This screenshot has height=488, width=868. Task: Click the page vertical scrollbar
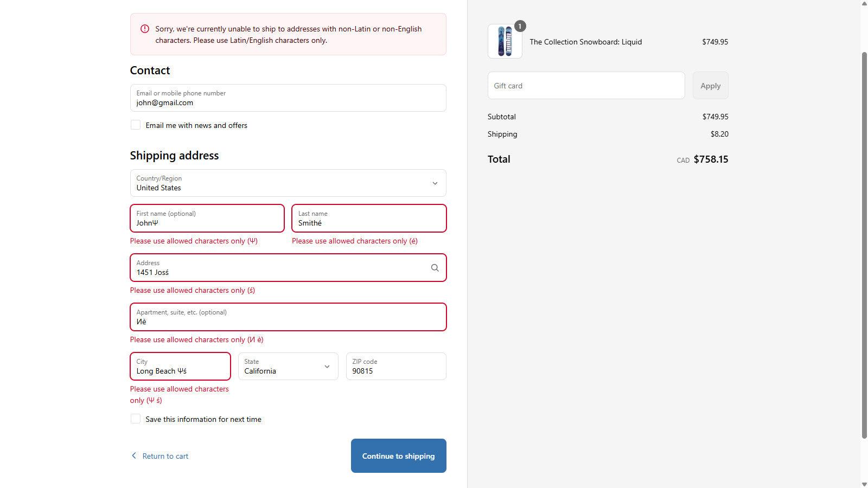tap(864, 244)
